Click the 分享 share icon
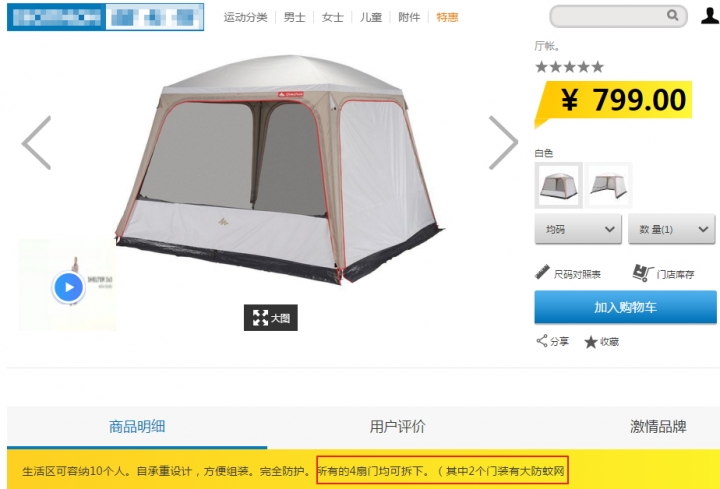Viewport: 720px width, 489px height. pyautogui.click(x=542, y=341)
